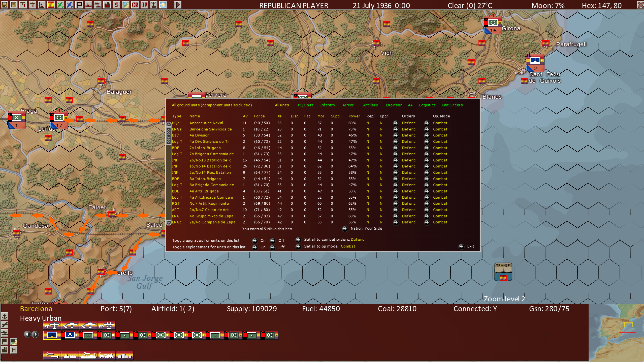This screenshot has height=362, width=644.
Task: Click the CR toolbar button
Action: [x=135, y=5]
